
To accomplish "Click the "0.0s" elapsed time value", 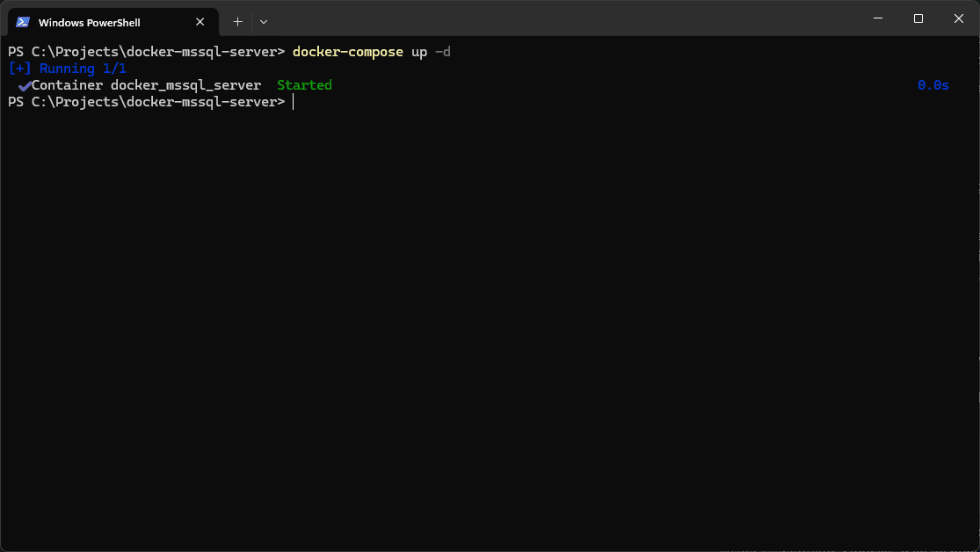I will [933, 85].
